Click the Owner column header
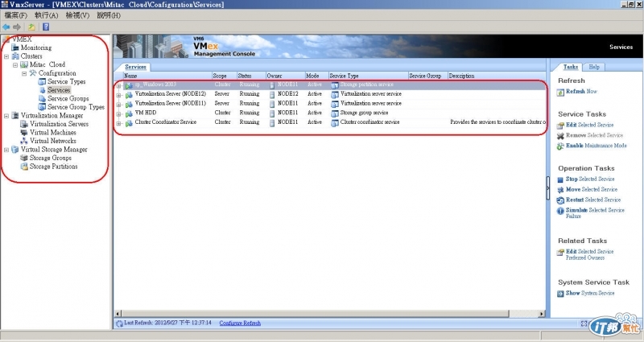Screen dimensions: 644x342 coord(285,76)
